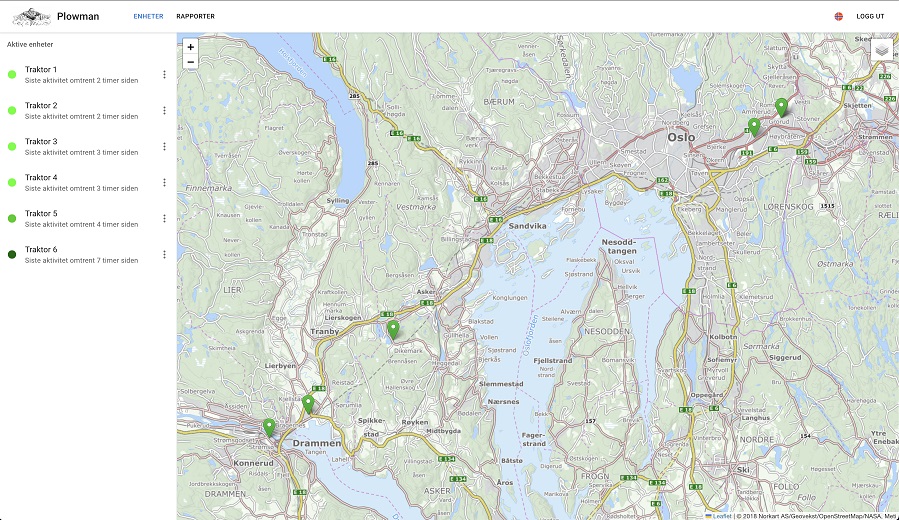899x520 pixels.
Task: Select Traktor 5 in the unit list
Action: (x=80, y=218)
